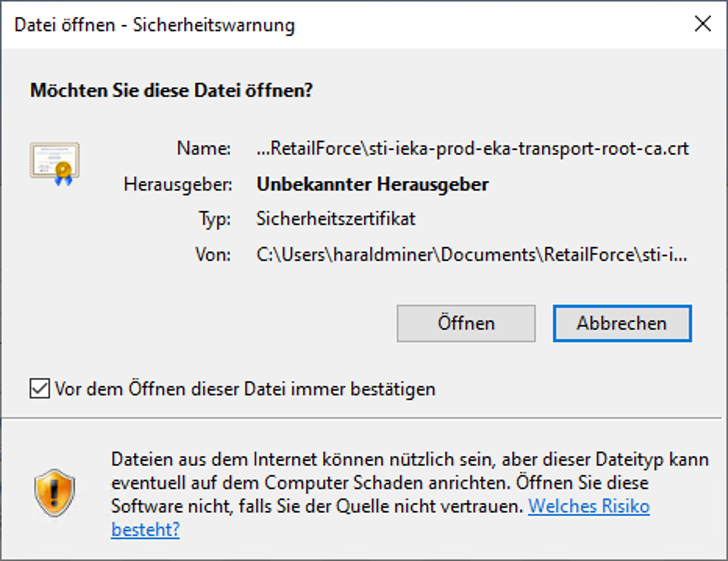Click the 'Typ:' field label
The width and height of the screenshot is (728, 561).
(214, 219)
